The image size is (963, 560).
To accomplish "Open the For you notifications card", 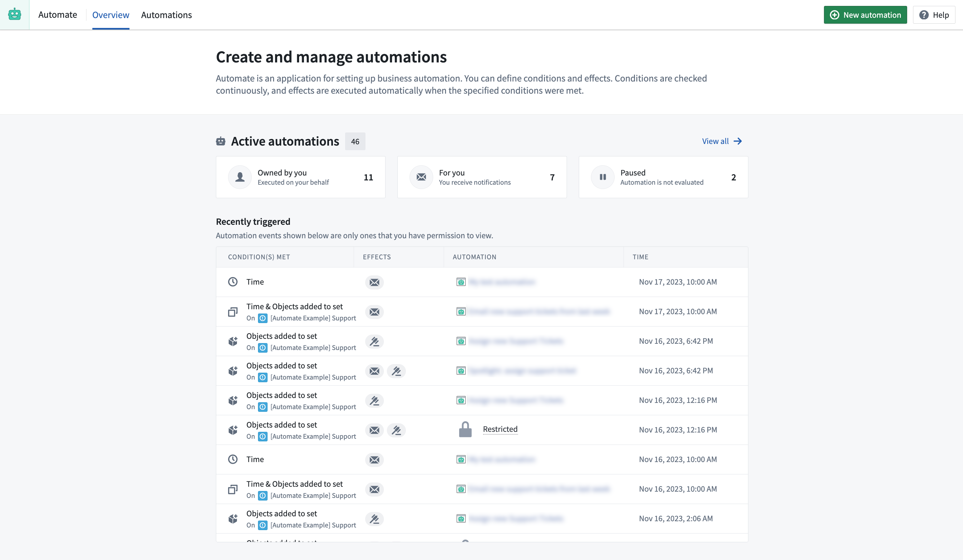I will [x=482, y=177].
